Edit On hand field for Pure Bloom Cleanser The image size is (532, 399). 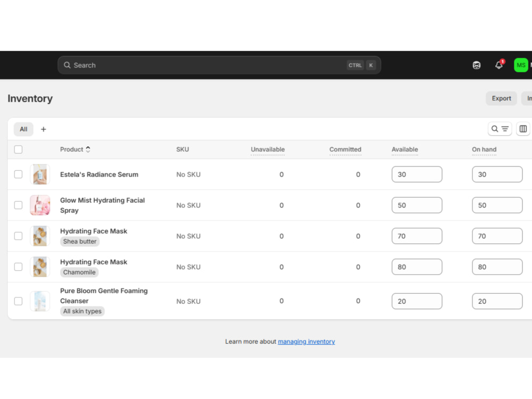497,301
